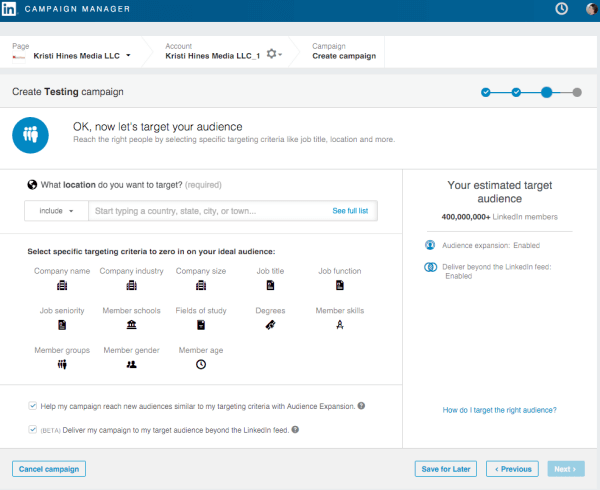Select the Fields of study targeting icon
Screen dimensions: 600x490
click(x=201, y=325)
